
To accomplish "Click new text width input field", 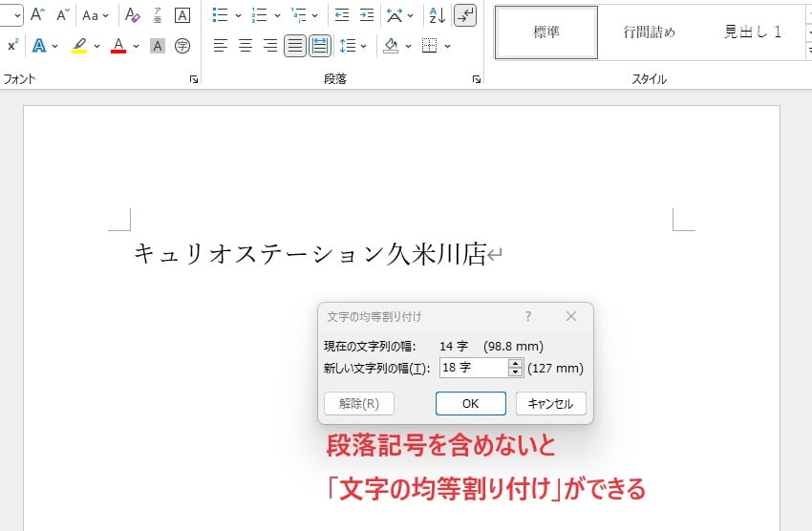I will (474, 368).
